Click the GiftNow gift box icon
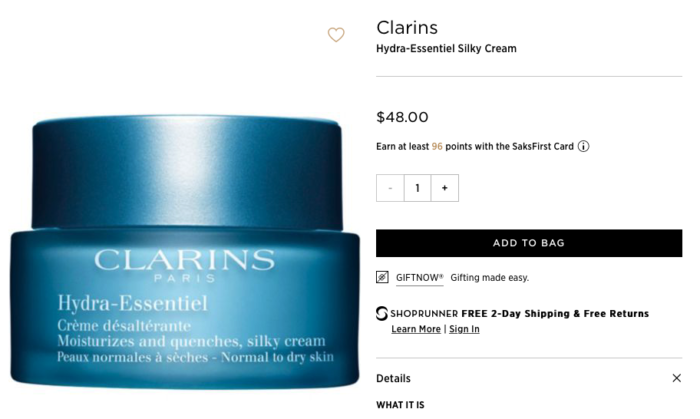Viewport: 700px width, 419px height. tap(382, 277)
